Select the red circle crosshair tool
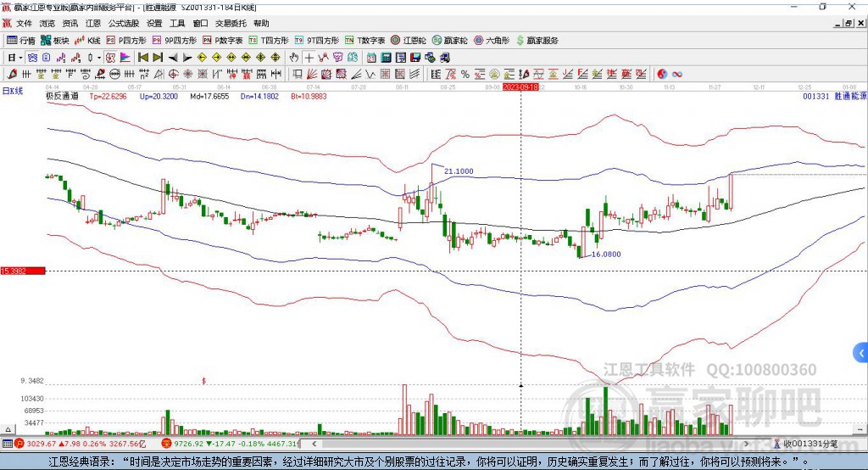868x470 pixels. pos(173,74)
